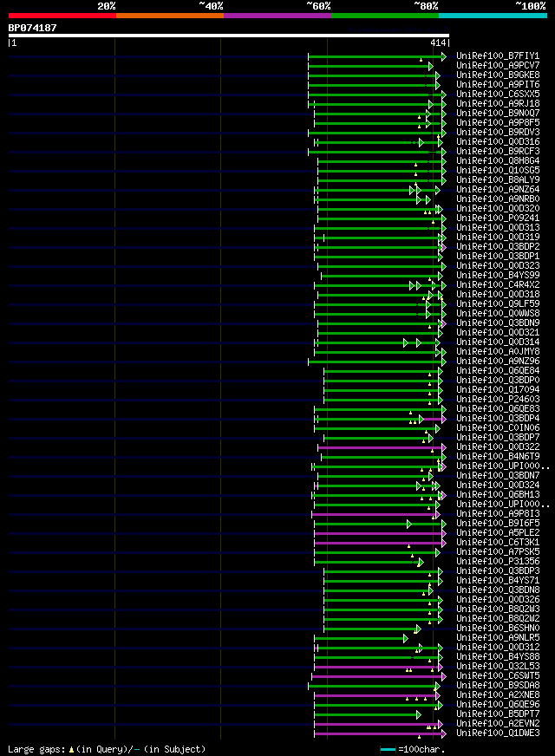Click the UniRef100_Q3BDP4 label
The image size is (555, 756).
[498, 419]
